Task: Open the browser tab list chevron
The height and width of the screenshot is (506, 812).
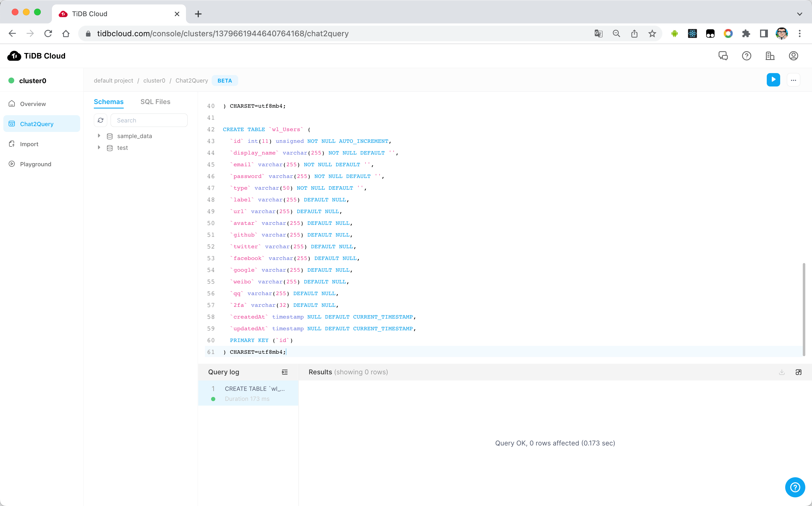Action: click(799, 14)
